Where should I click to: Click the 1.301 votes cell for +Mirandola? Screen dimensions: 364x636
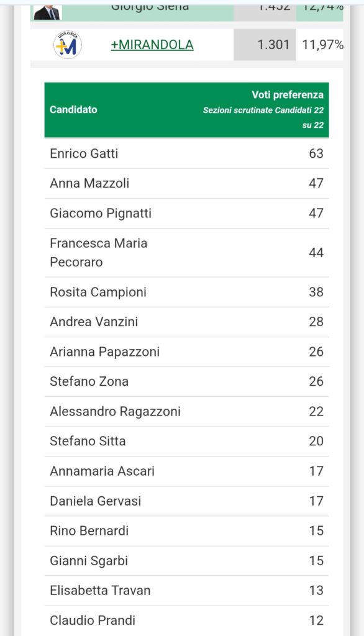click(265, 45)
